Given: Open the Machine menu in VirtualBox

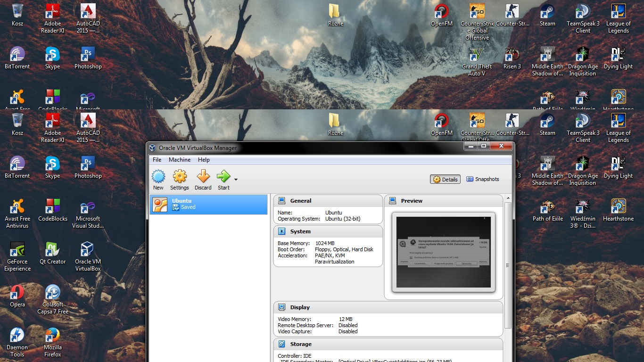Looking at the screenshot, I should (x=180, y=160).
